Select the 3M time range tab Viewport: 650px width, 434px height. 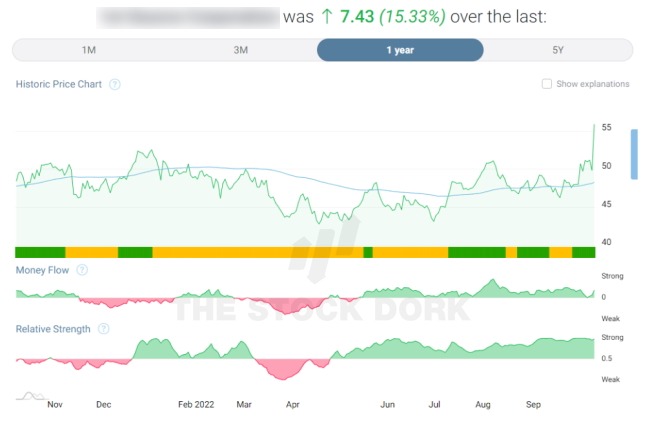pyautogui.click(x=241, y=50)
